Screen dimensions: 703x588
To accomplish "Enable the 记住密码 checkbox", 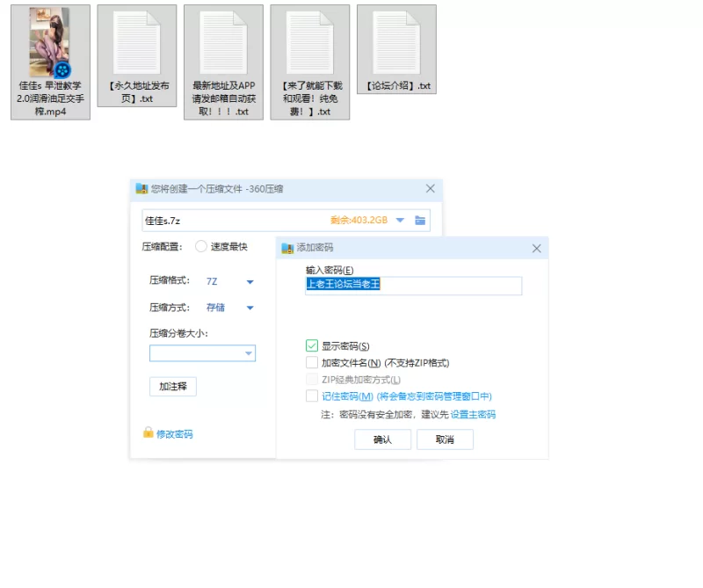I will tap(312, 396).
